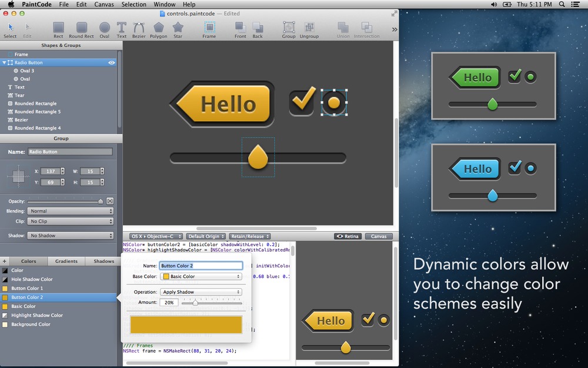
Task: Choose the Round Rect tool
Action: tap(81, 30)
